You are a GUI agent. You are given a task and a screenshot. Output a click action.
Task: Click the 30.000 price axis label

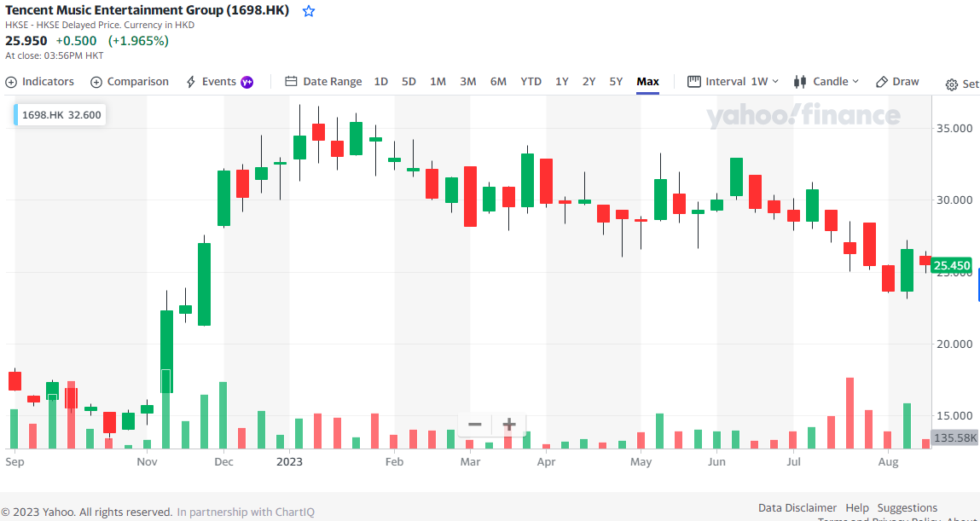click(x=954, y=200)
